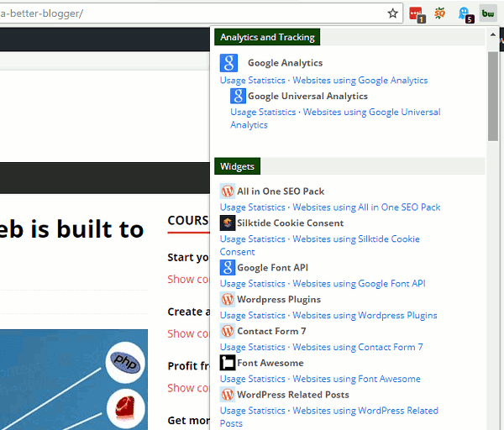Viewport: 504px width, 430px height.
Task: Open Usage Statistics for All in One SEO Pack
Action: coord(253,207)
